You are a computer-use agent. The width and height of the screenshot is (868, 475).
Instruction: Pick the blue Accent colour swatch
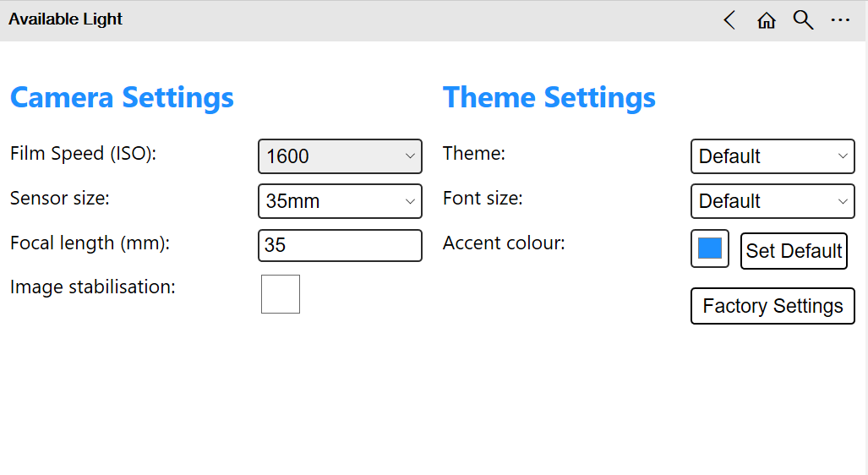coord(710,248)
